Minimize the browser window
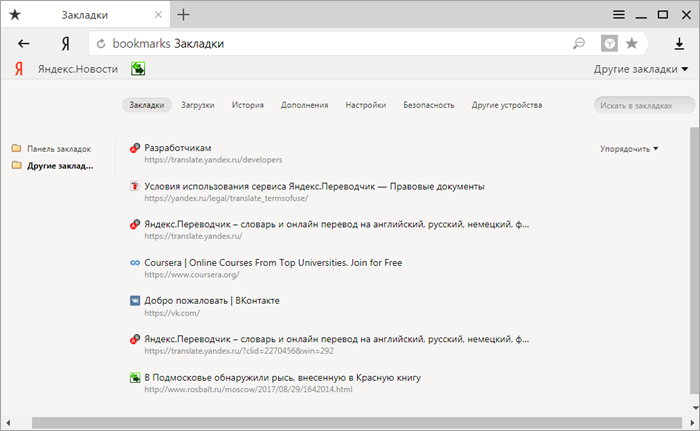Viewport: 700px width, 431px height. [x=641, y=17]
